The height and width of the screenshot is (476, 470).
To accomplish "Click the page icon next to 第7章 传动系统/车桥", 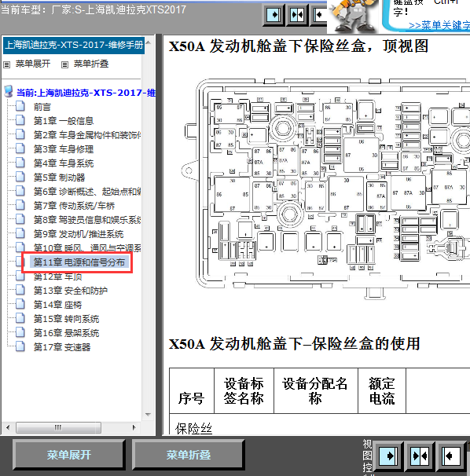I will pyautogui.click(x=20, y=205).
